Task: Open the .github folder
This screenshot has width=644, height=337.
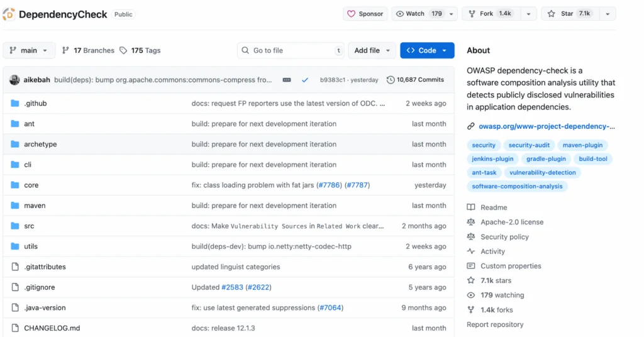Action: click(35, 104)
